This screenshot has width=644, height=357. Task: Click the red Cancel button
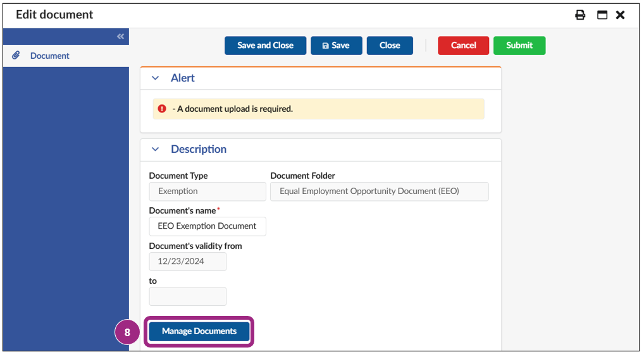point(463,45)
